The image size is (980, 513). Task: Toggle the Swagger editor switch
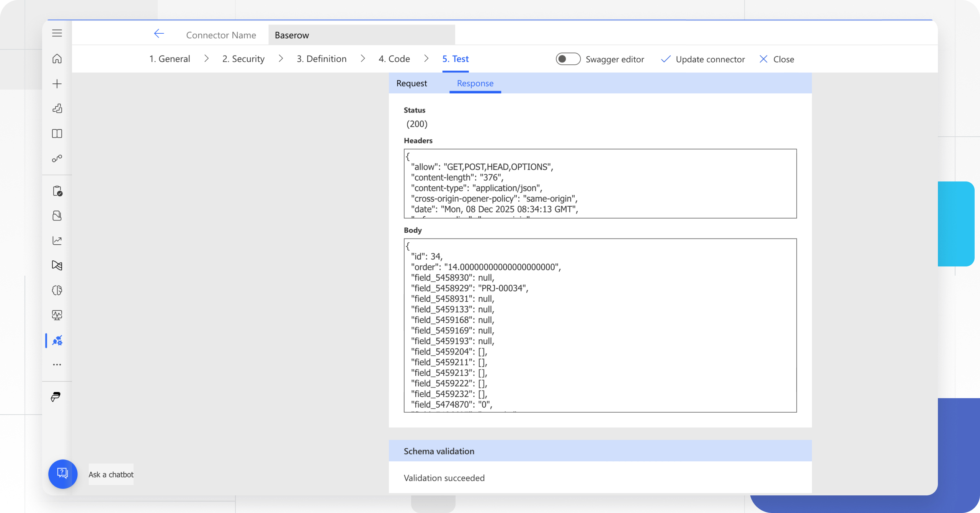(568, 59)
